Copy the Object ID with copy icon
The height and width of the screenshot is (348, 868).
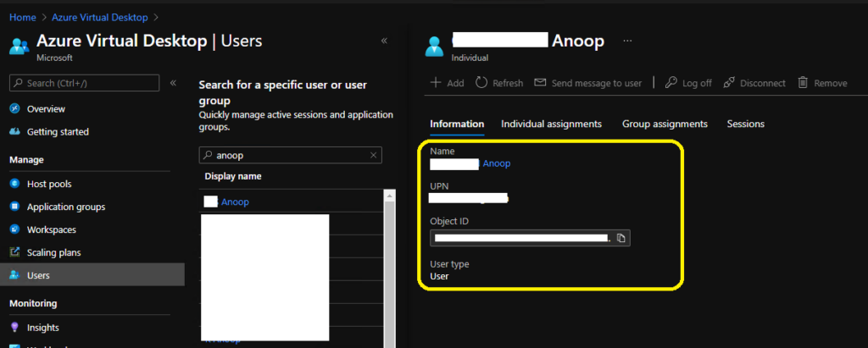621,239
